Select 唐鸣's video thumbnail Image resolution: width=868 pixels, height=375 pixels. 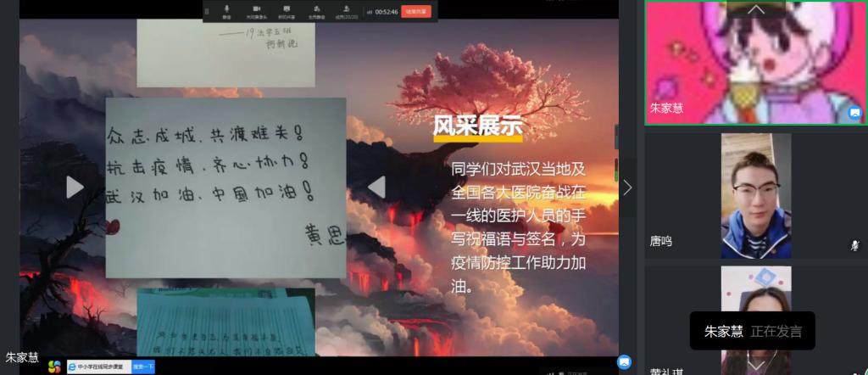point(755,195)
